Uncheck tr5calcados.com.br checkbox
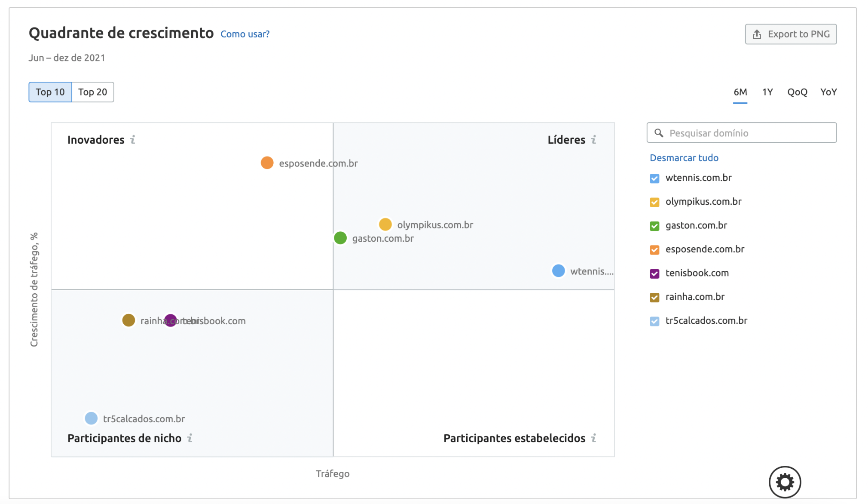This screenshot has height=504, width=868. point(654,321)
